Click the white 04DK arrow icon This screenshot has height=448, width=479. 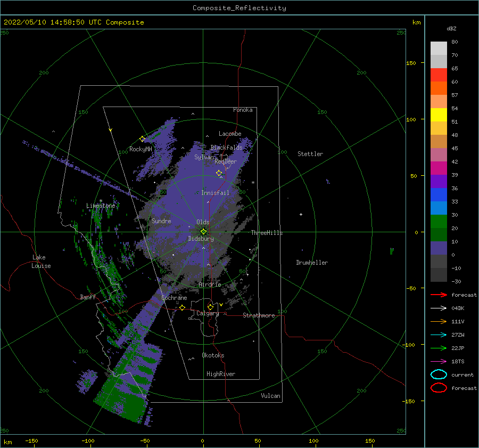(439, 308)
